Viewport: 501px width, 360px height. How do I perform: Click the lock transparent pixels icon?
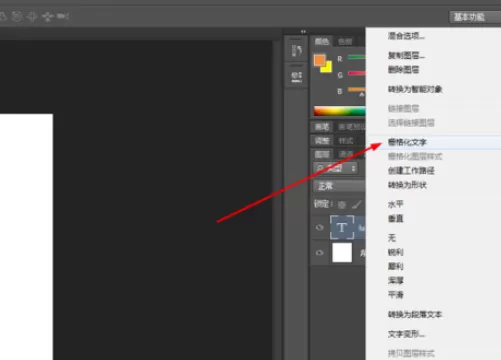[x=341, y=205]
